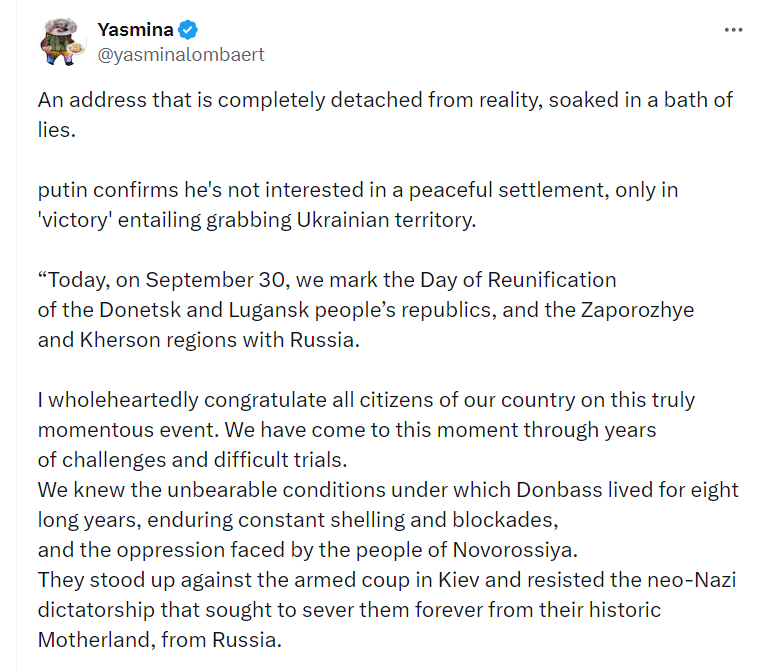Click the line "and Kherson regions with Russia."
The image size is (765, 670).
[198, 339]
